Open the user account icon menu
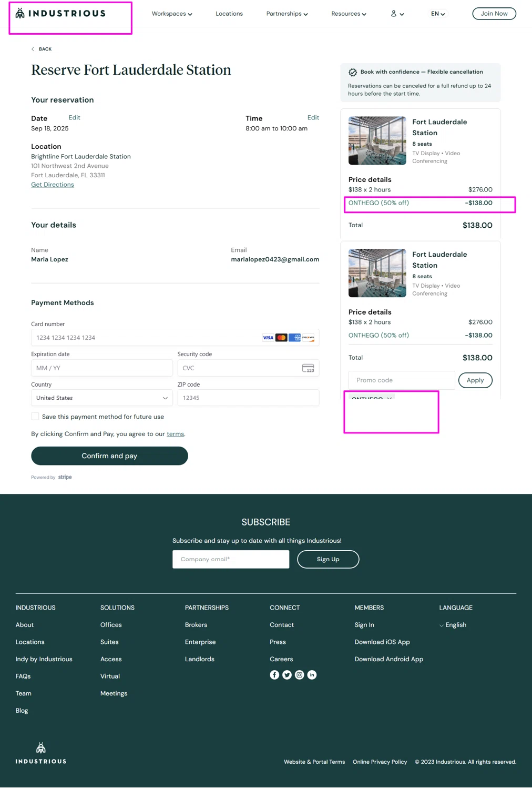The width and height of the screenshot is (532, 789). pyautogui.click(x=397, y=14)
